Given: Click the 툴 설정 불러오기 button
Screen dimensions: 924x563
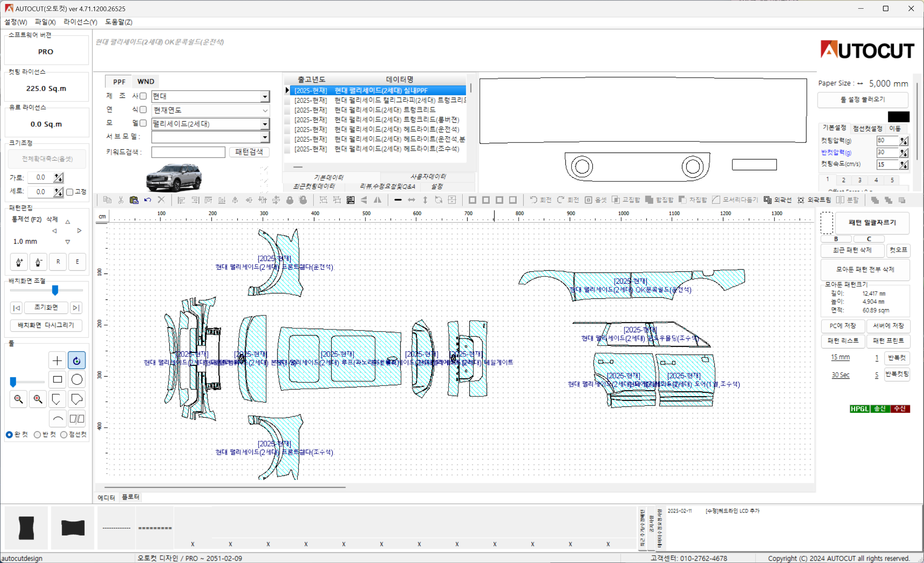Looking at the screenshot, I should [x=862, y=99].
